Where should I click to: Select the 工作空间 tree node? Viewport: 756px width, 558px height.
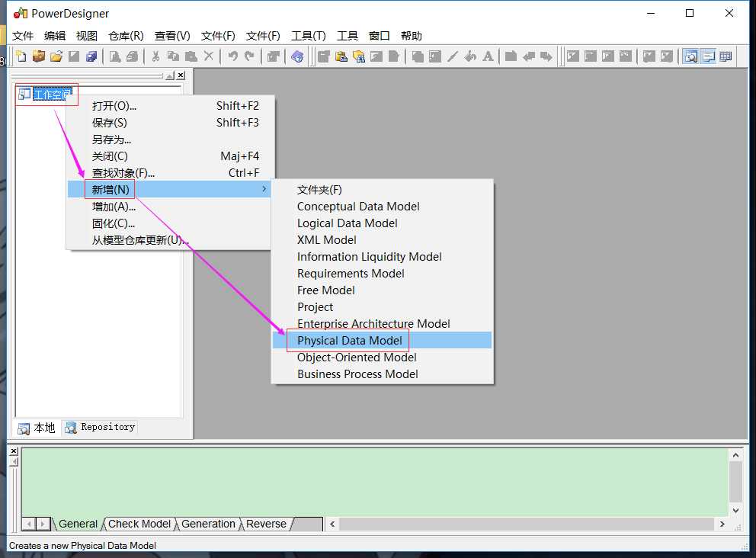52,94
